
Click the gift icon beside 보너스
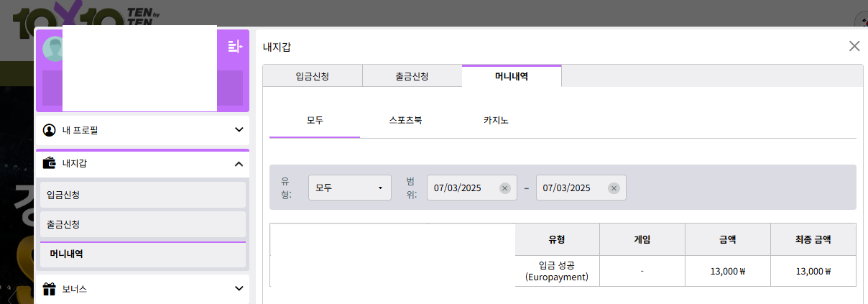pyautogui.click(x=50, y=289)
